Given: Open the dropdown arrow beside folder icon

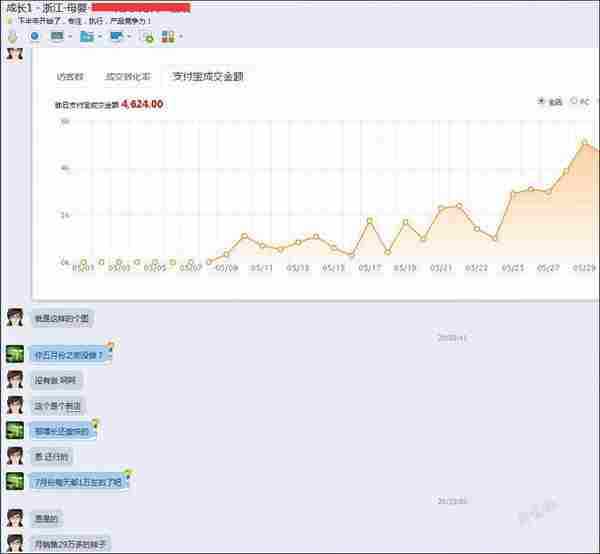Looking at the screenshot, I should pyautogui.click(x=100, y=37).
